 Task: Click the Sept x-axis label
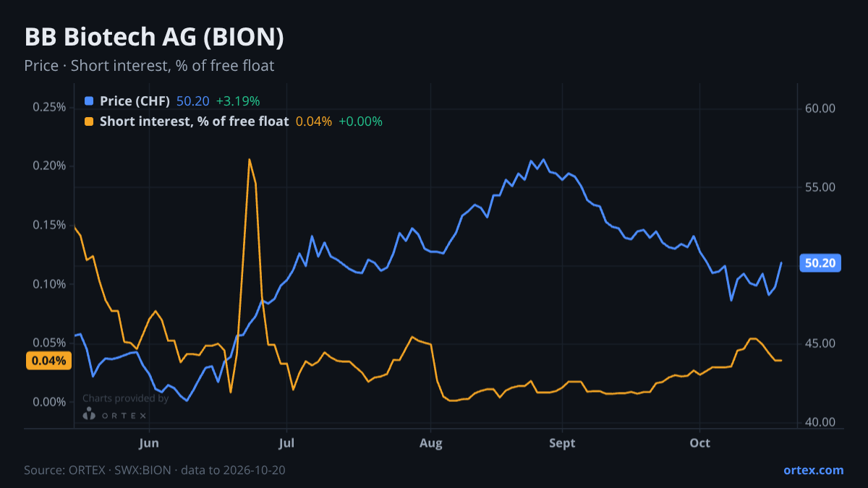[562, 443]
